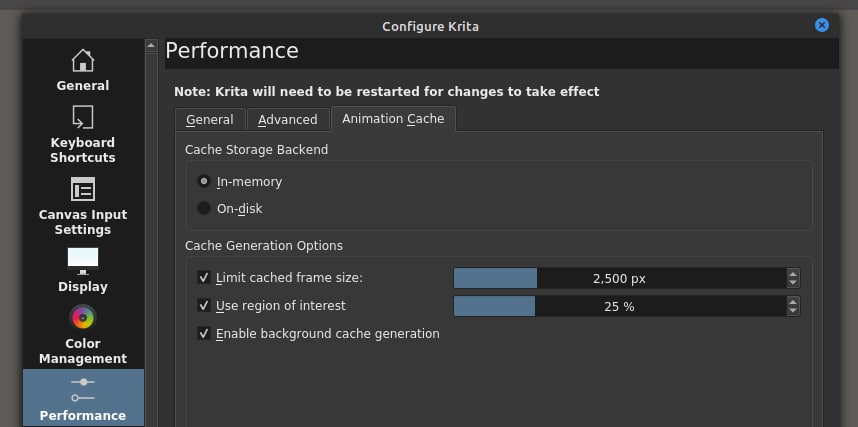Open Keyboard Shortcuts settings icon

(83, 117)
